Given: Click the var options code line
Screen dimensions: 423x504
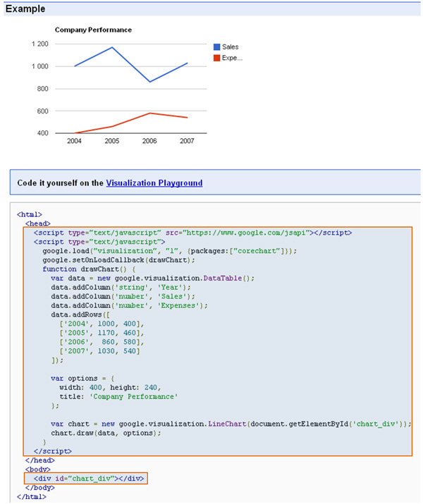Looking at the screenshot, I should point(82,379).
